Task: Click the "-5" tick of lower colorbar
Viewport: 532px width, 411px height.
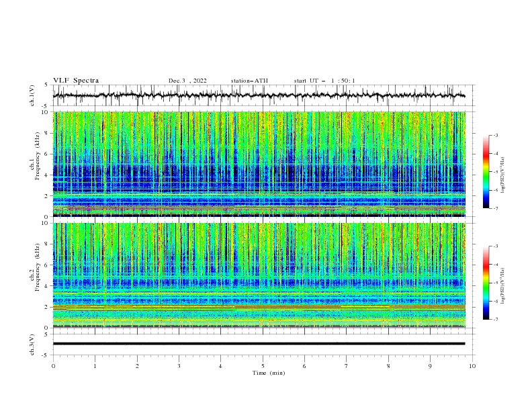Action: pos(495,283)
